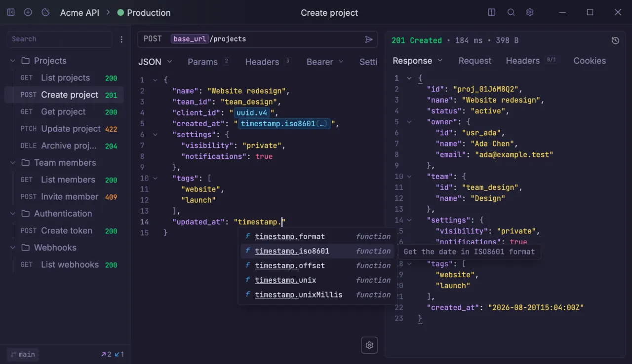Viewport: 632px width, 364px height.
Task: Click the POST method selector
Action: point(153,39)
